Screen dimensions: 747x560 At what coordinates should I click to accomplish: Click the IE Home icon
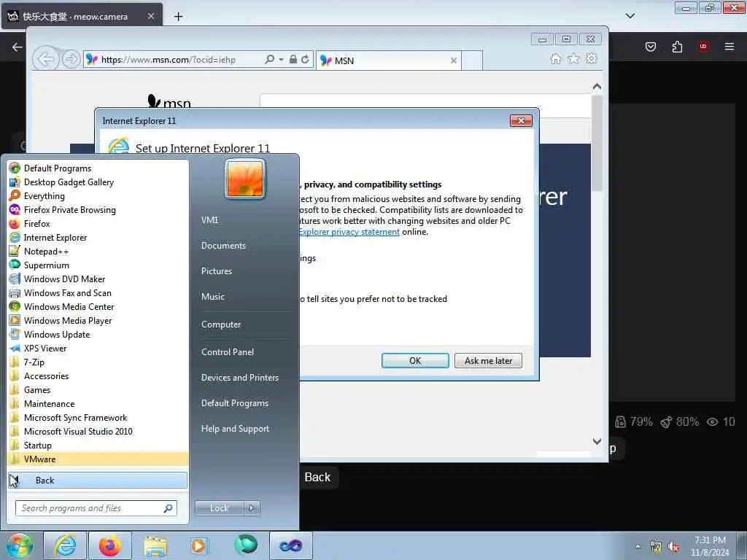pos(555,58)
